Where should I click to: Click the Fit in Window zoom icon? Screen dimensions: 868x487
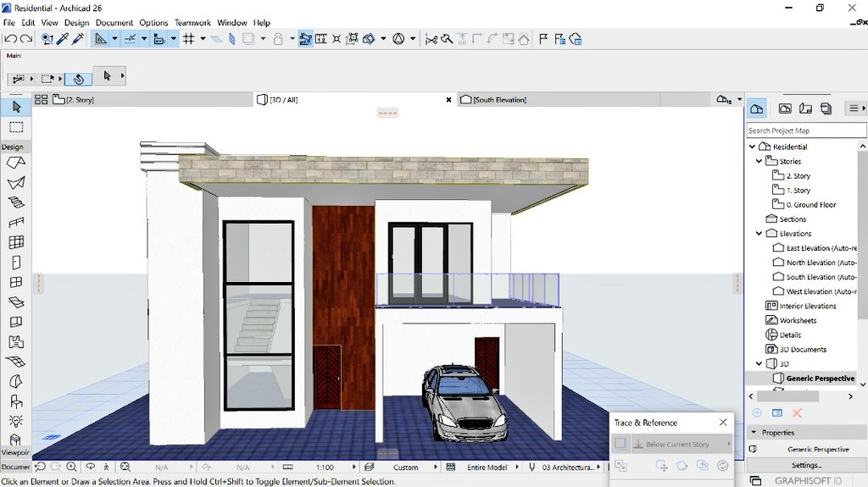coord(125,467)
